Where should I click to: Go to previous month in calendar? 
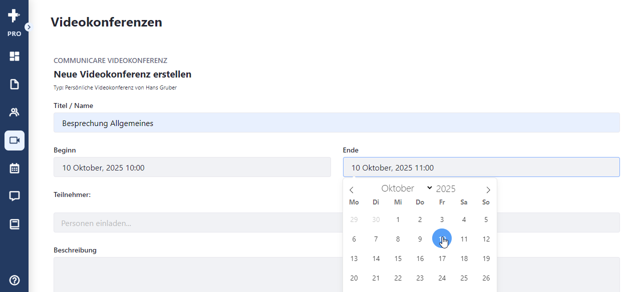(x=352, y=190)
